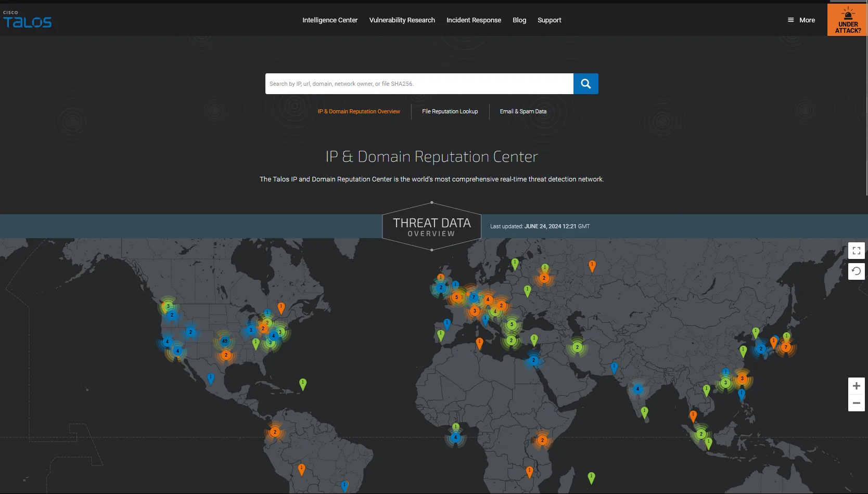Click the IP & Domain Reputation Center heading

pyautogui.click(x=431, y=157)
